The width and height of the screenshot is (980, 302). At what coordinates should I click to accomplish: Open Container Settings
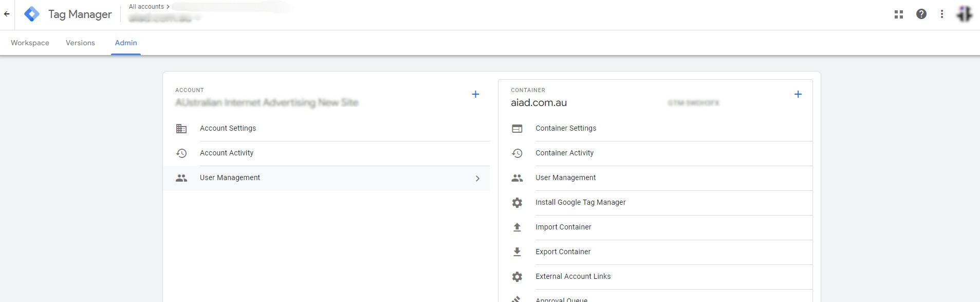655,129
